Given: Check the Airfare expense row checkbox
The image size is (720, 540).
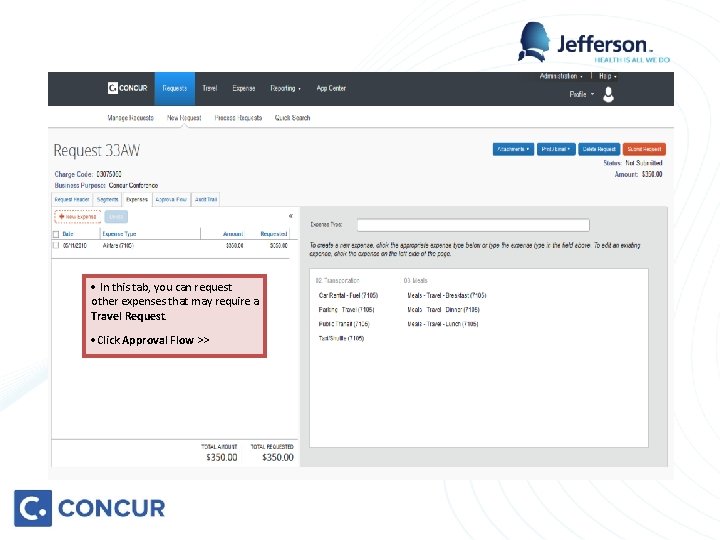Looking at the screenshot, I should point(56,246).
